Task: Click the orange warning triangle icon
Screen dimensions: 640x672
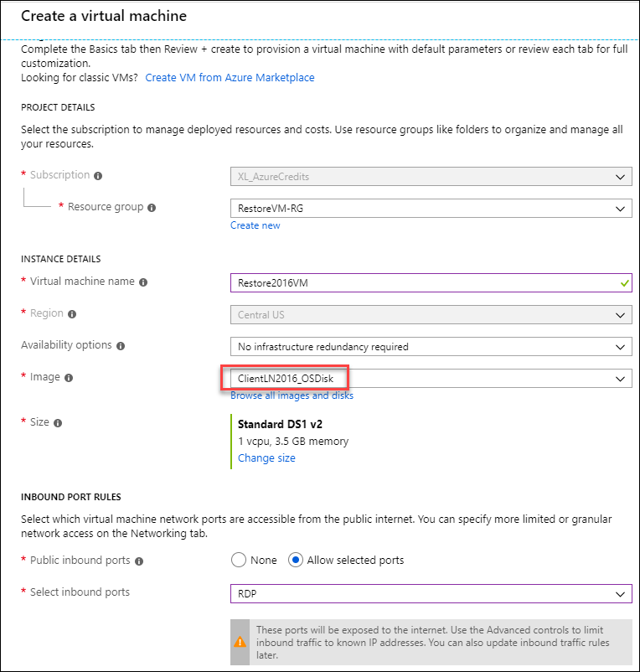Action: [x=240, y=642]
